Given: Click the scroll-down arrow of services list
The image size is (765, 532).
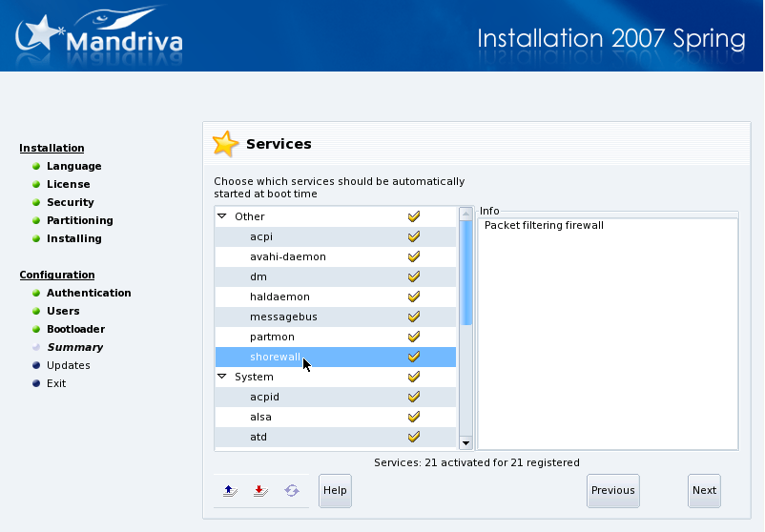Looking at the screenshot, I should (x=466, y=442).
